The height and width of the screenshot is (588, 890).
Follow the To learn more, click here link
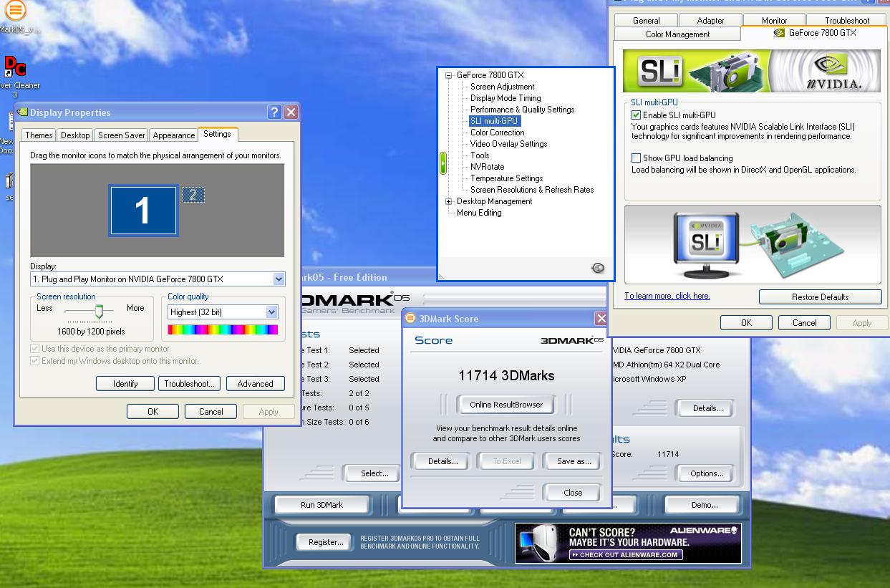coord(667,296)
